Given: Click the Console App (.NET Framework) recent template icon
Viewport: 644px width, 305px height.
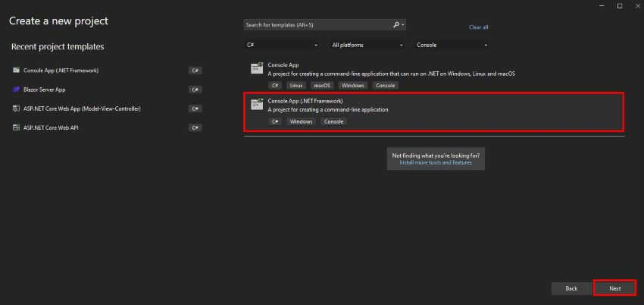Looking at the screenshot, I should pos(17,71).
